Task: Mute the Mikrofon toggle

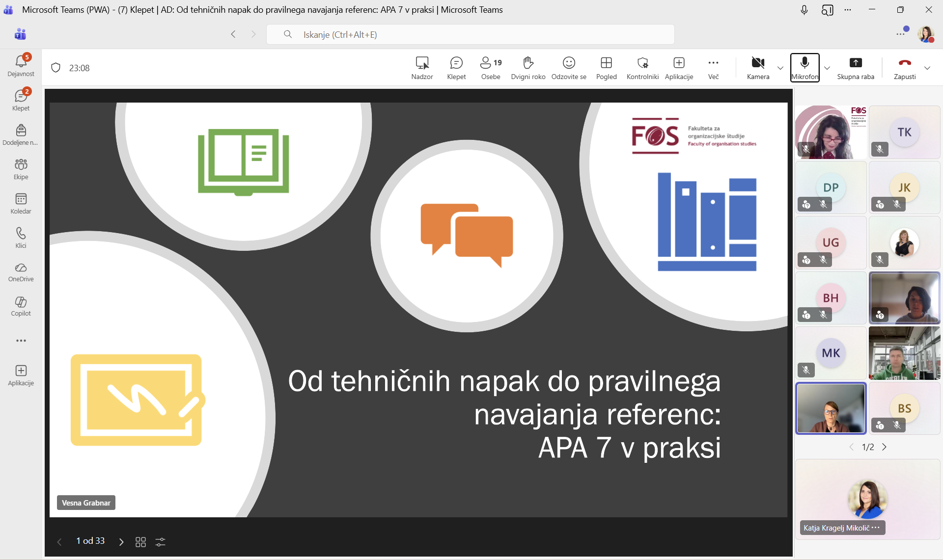Action: coord(804,67)
